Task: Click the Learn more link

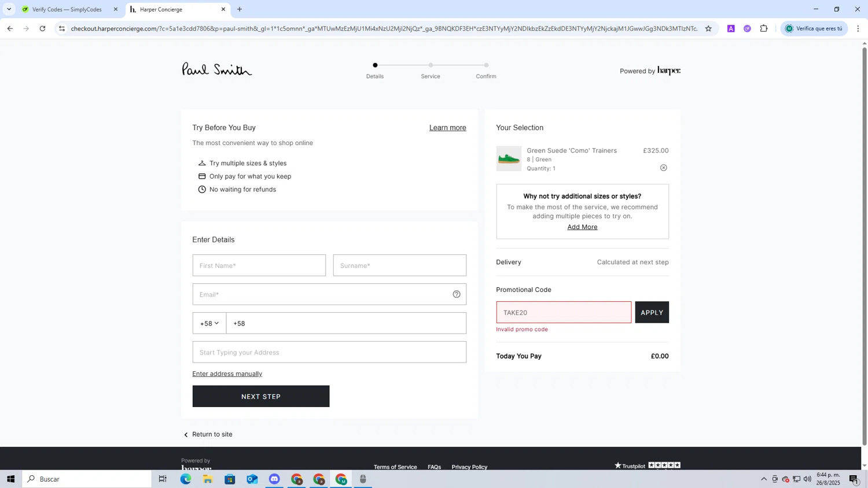Action: pyautogui.click(x=447, y=128)
